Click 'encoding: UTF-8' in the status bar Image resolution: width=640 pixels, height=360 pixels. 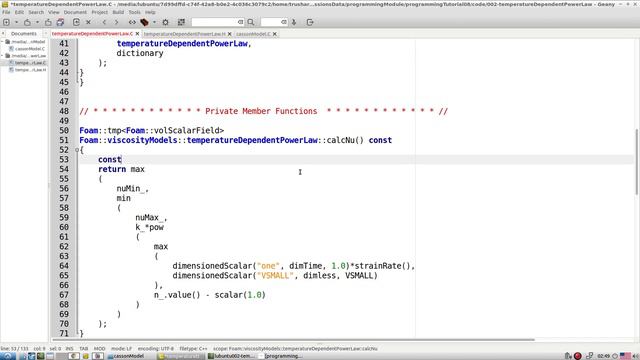pyautogui.click(x=156, y=349)
